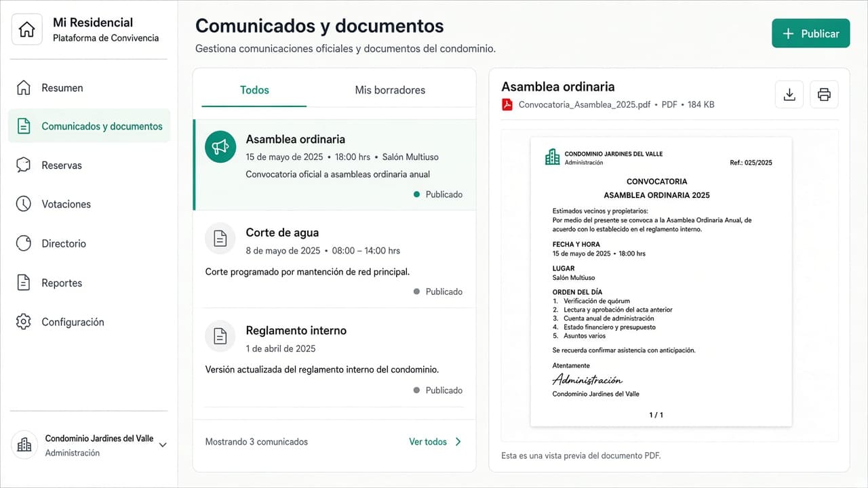Open Configuración in the sidebar
This screenshot has height=488, width=868.
tap(89, 322)
